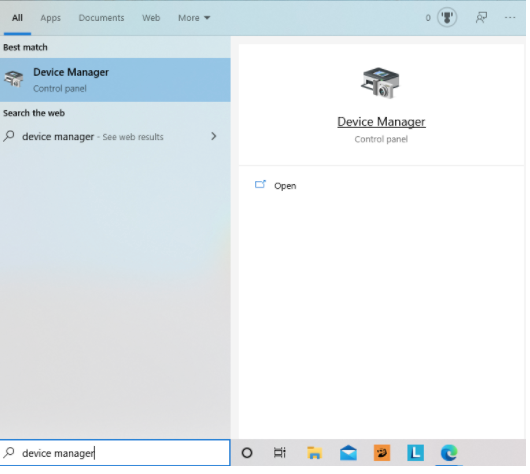Select Device Manager best match result

115,80
